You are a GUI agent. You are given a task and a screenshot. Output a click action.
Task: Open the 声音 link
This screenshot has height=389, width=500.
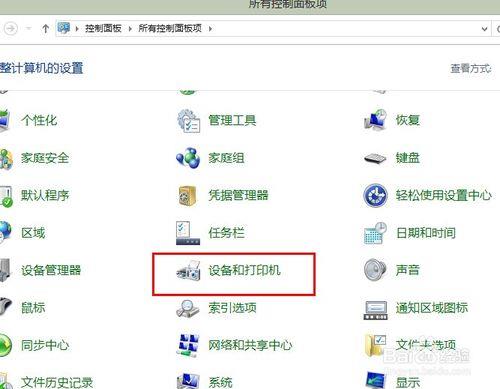pos(407,270)
